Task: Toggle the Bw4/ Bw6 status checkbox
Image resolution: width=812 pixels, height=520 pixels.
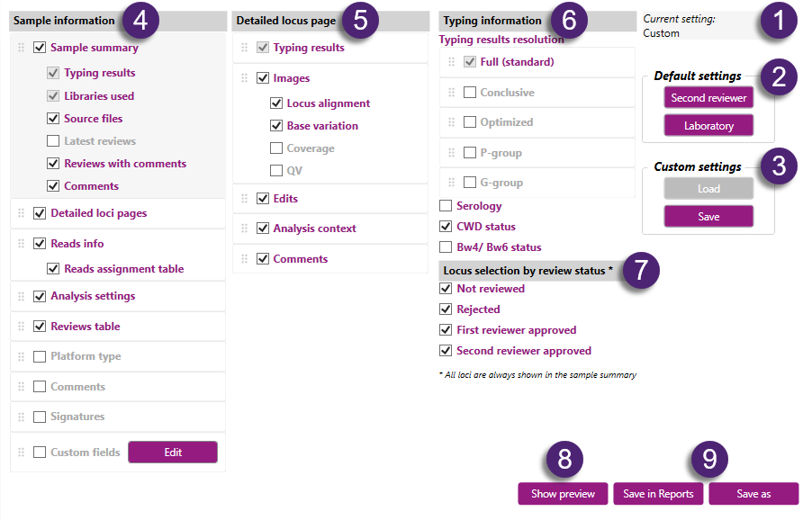Action: [x=446, y=247]
